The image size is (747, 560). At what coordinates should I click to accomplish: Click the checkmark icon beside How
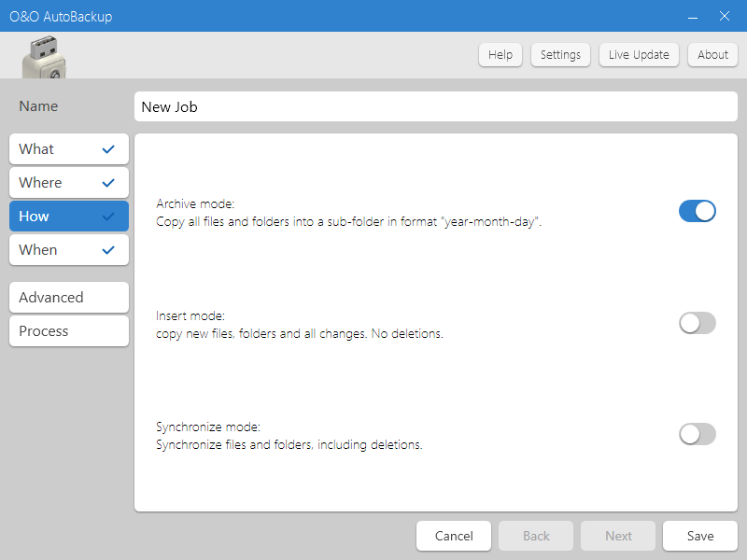click(108, 217)
